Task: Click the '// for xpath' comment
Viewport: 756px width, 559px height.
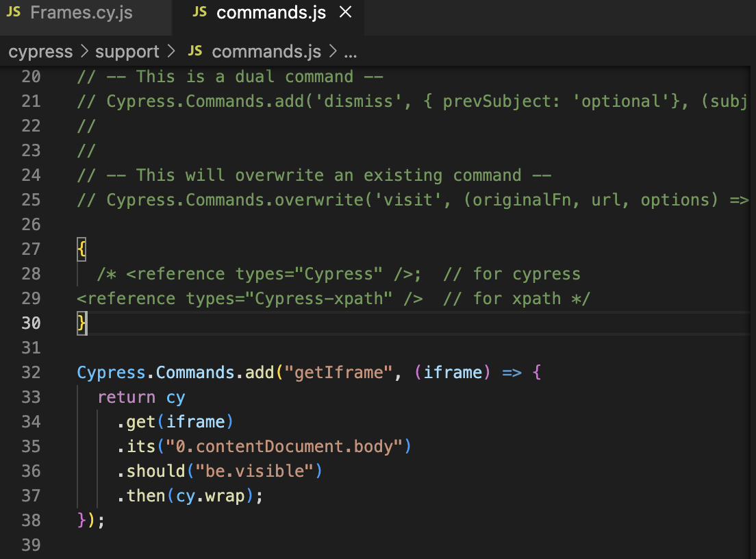Action: pyautogui.click(x=501, y=299)
